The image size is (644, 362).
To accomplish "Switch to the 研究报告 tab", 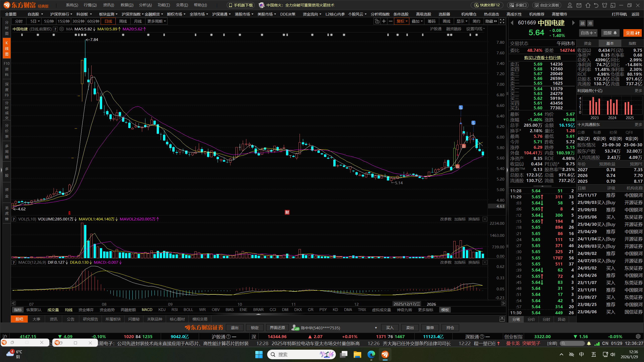I will [x=90, y=319].
